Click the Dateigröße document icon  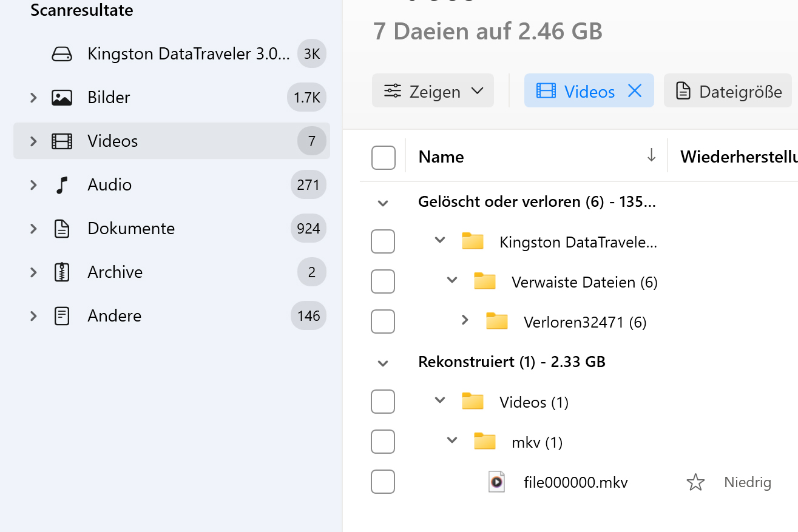683,92
